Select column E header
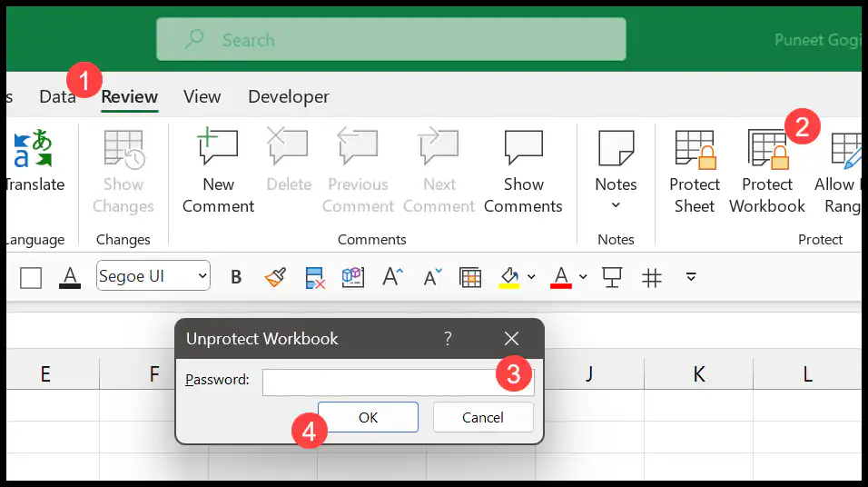This screenshot has height=487, width=868. 45,374
